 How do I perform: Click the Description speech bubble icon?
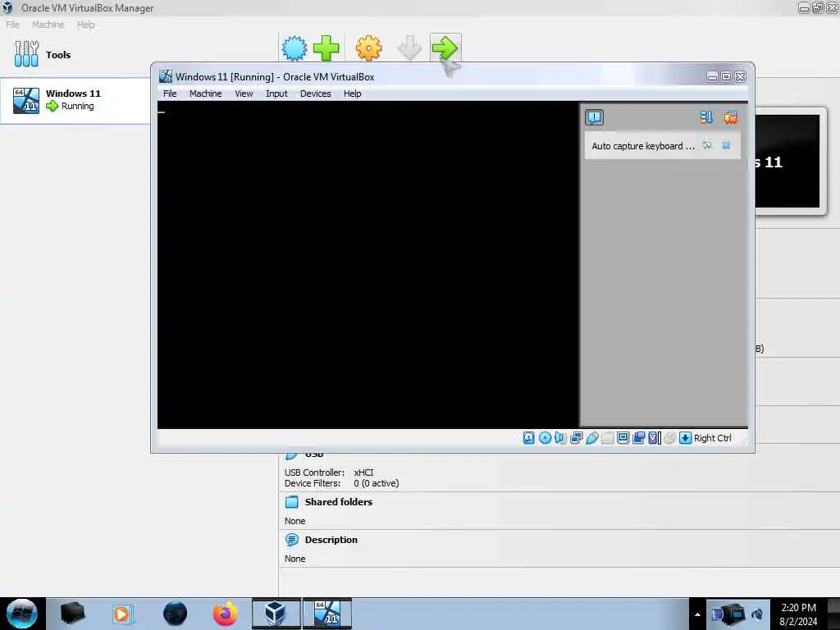(x=292, y=540)
